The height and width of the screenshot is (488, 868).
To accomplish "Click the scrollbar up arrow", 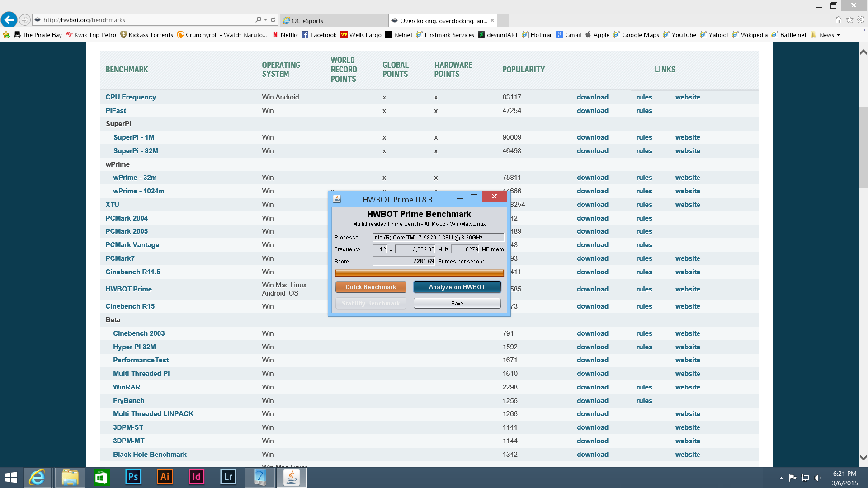I will coord(863,52).
